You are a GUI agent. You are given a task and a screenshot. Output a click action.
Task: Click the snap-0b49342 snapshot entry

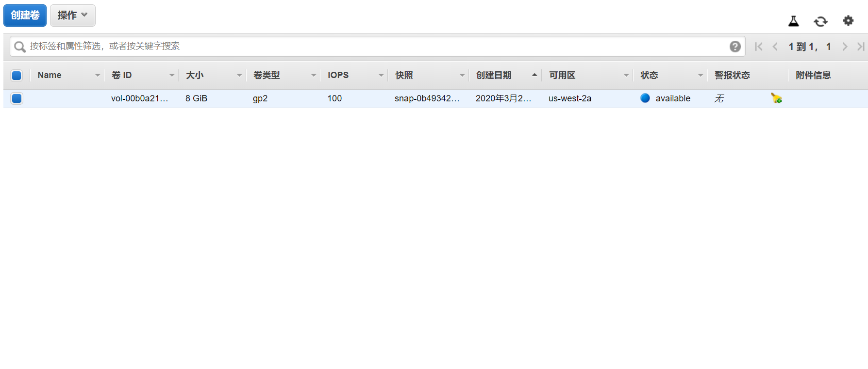point(427,98)
